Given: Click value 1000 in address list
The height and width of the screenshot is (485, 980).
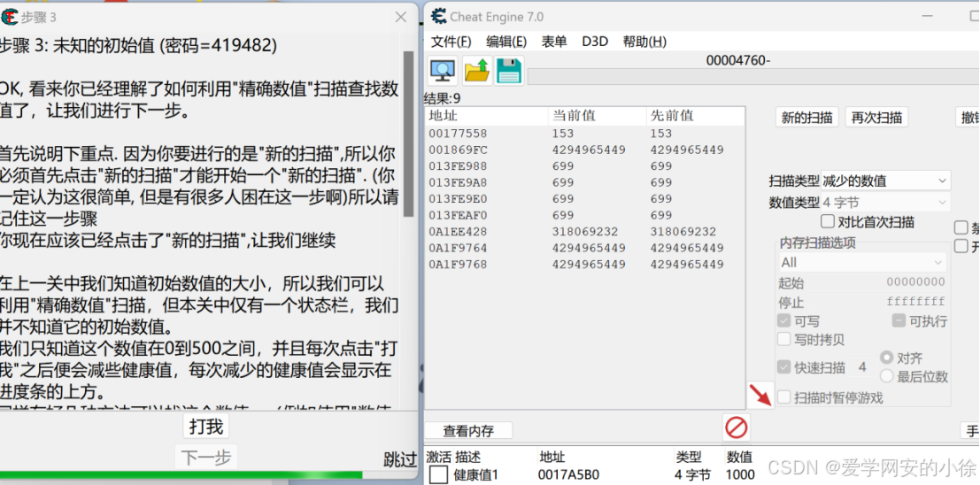Looking at the screenshot, I should (740, 475).
